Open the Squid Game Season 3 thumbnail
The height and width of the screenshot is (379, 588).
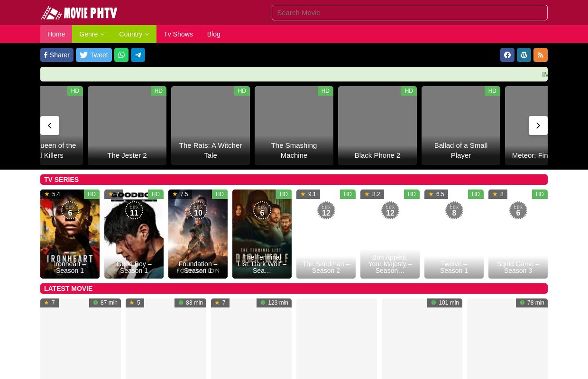[x=518, y=234]
